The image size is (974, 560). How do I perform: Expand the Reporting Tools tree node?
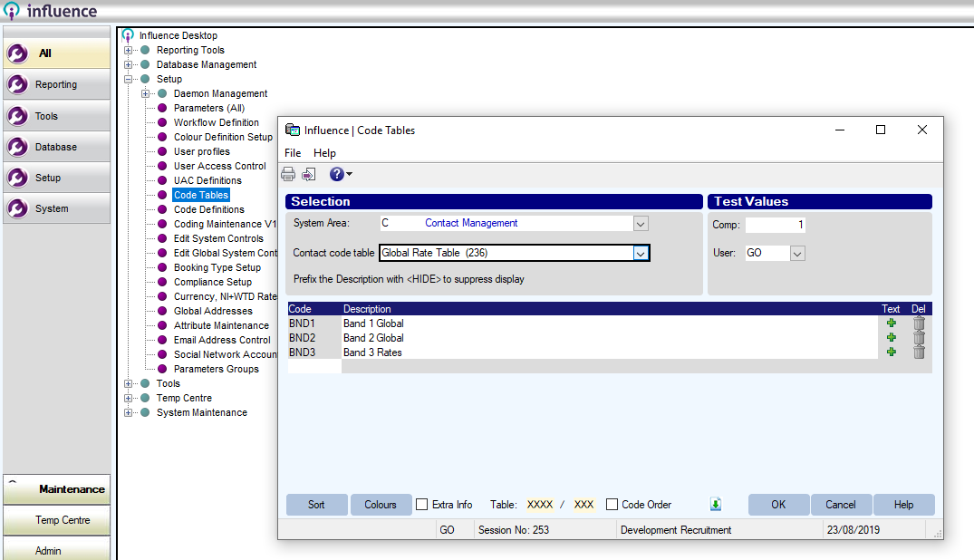pos(128,50)
